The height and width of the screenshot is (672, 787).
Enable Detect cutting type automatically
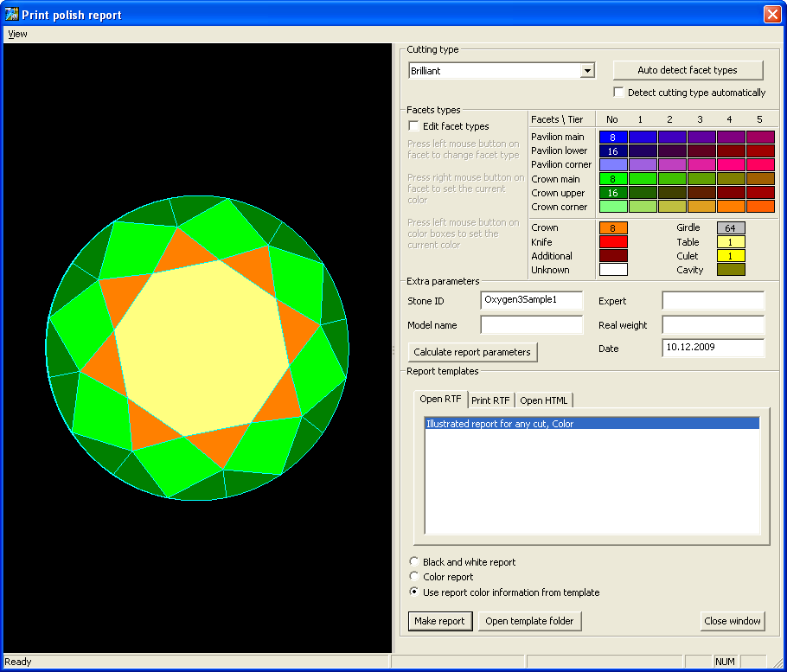tap(619, 93)
